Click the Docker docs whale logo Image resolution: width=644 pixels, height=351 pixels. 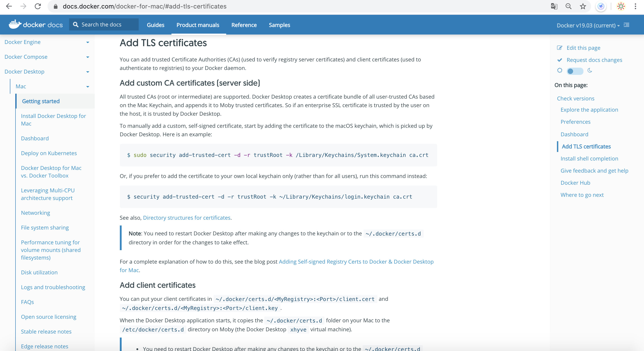tap(36, 24)
